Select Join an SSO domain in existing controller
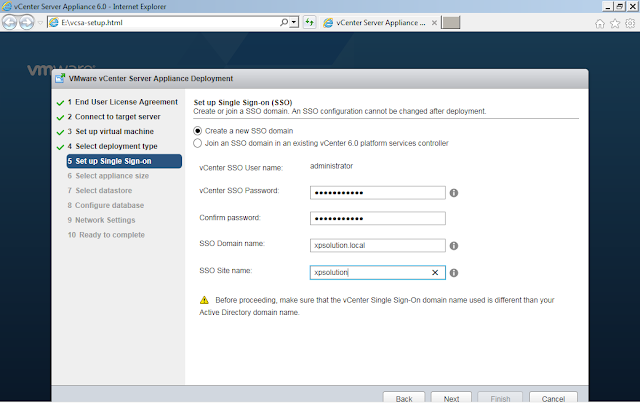This screenshot has width=640, height=403. click(x=198, y=143)
